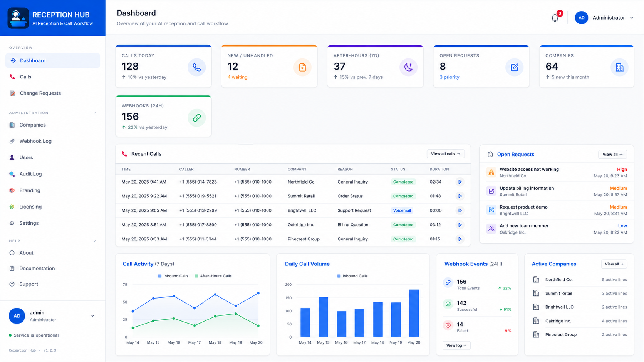
Task: Click the phone icon in Calls Today card
Action: click(196, 67)
